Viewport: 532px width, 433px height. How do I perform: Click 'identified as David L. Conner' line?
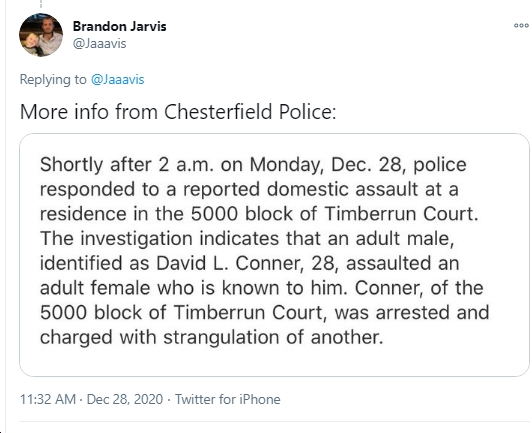point(250,263)
